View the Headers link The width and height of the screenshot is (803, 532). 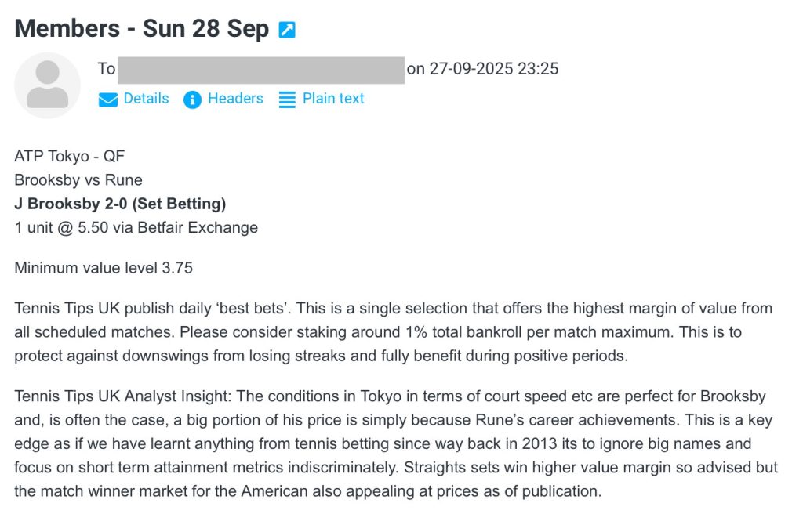(235, 99)
